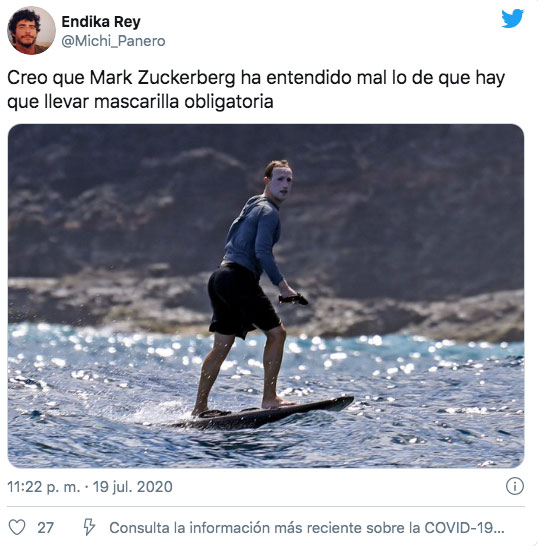
Task: Click the date 19 jul. 2020
Action: [x=133, y=486]
